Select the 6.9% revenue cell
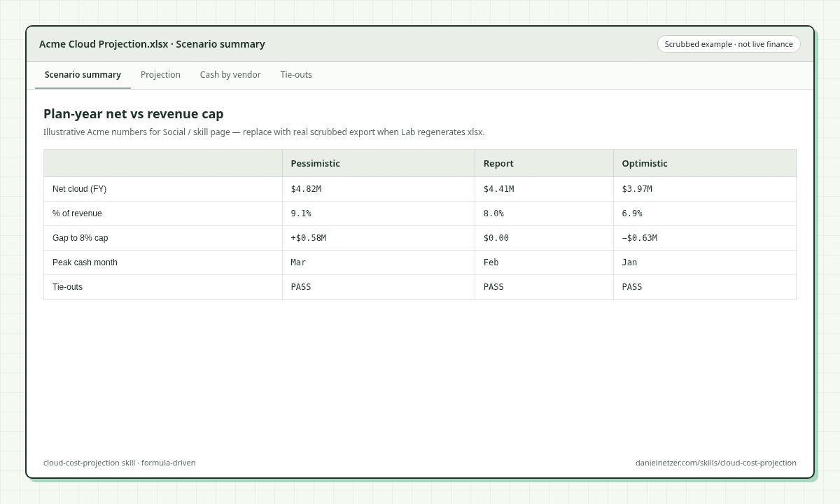Image resolution: width=840 pixels, height=504 pixels. coord(705,213)
